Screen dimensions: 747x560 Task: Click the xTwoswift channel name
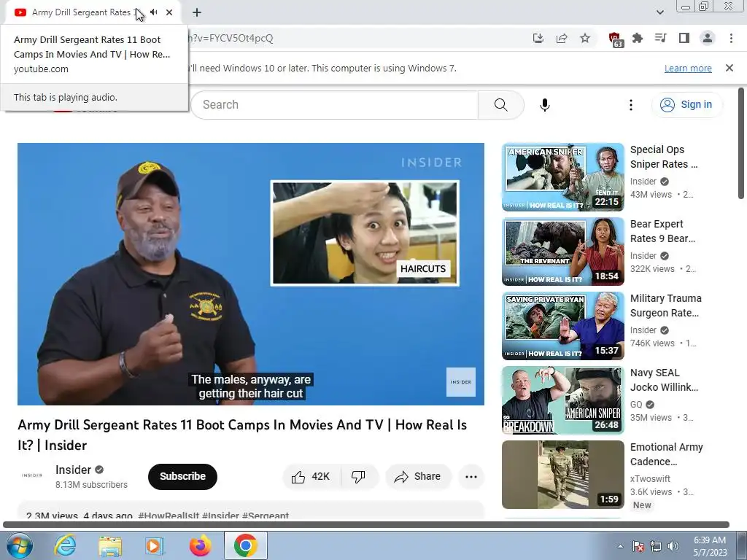[x=650, y=478]
